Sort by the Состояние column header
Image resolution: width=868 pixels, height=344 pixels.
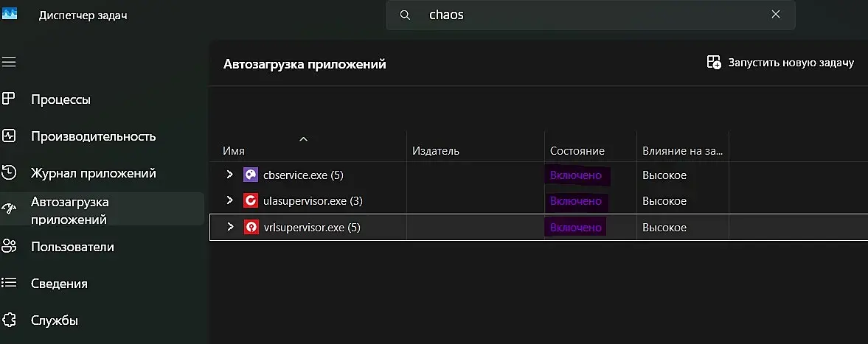577,151
